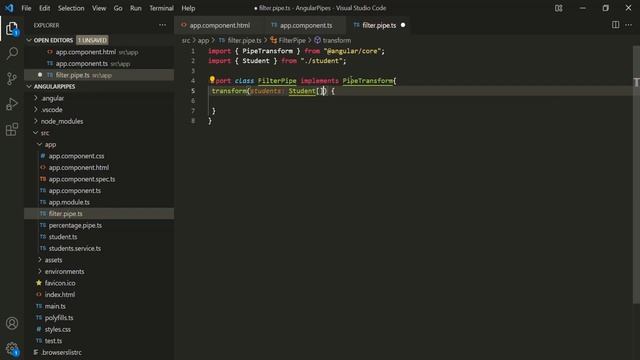Open test.ts file
The width and height of the screenshot is (640, 360).
pyautogui.click(x=53, y=341)
